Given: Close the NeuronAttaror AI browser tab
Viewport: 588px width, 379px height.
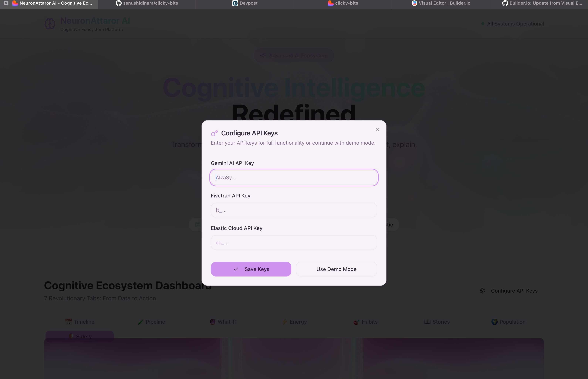Looking at the screenshot, I should coord(6,3).
